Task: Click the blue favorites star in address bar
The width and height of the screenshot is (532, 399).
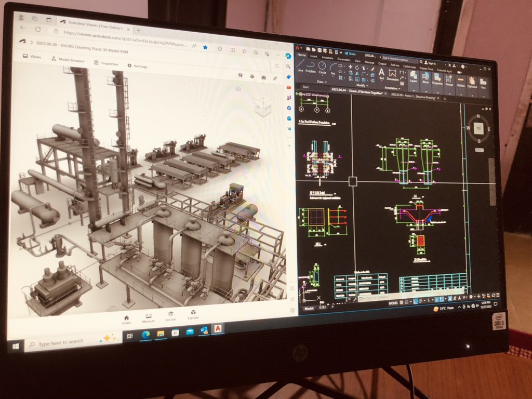Action: coord(205,47)
